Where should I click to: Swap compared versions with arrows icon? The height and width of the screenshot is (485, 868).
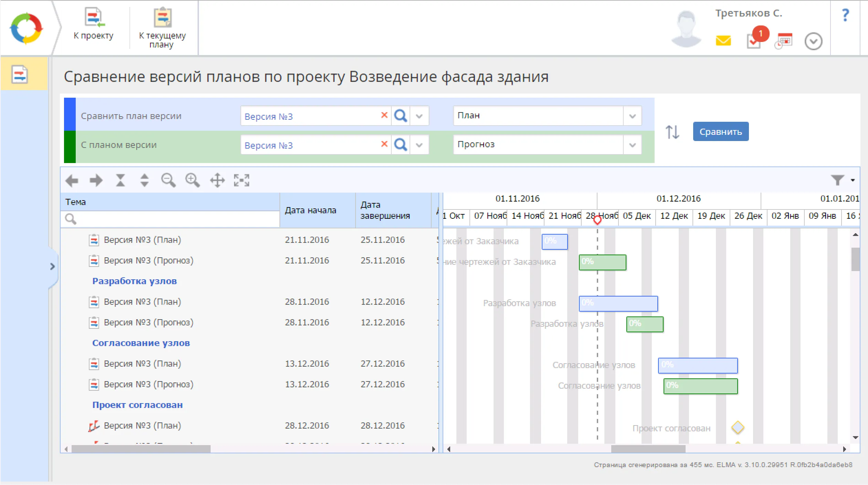(x=672, y=132)
